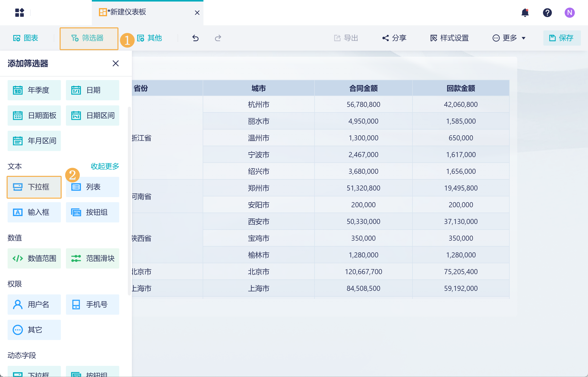Click the 导出 export button
This screenshot has width=588, height=377.
pyautogui.click(x=346, y=38)
